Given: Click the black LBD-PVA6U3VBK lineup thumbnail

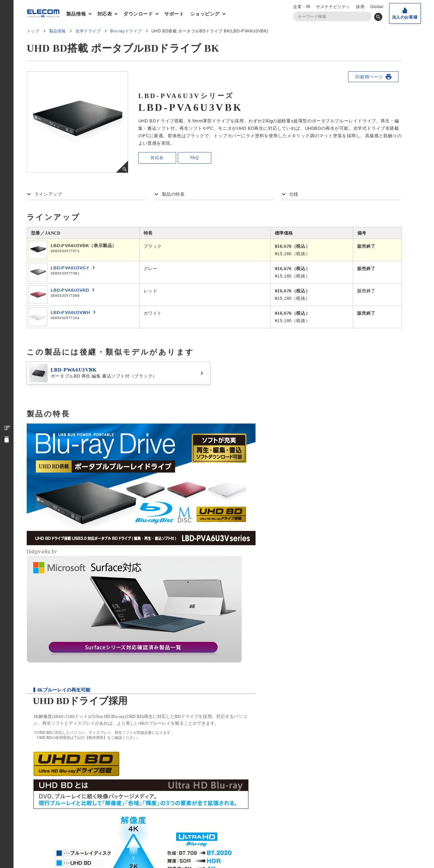Looking at the screenshot, I should (x=38, y=250).
